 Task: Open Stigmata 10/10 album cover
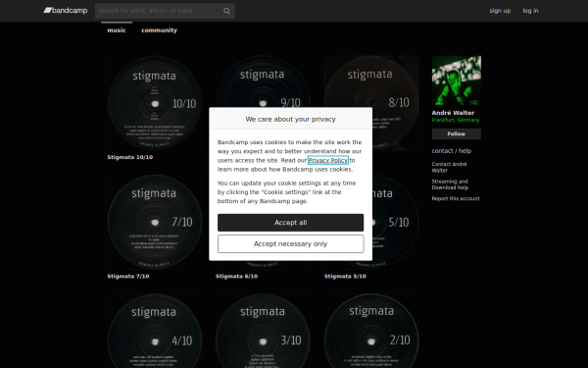[155, 103]
